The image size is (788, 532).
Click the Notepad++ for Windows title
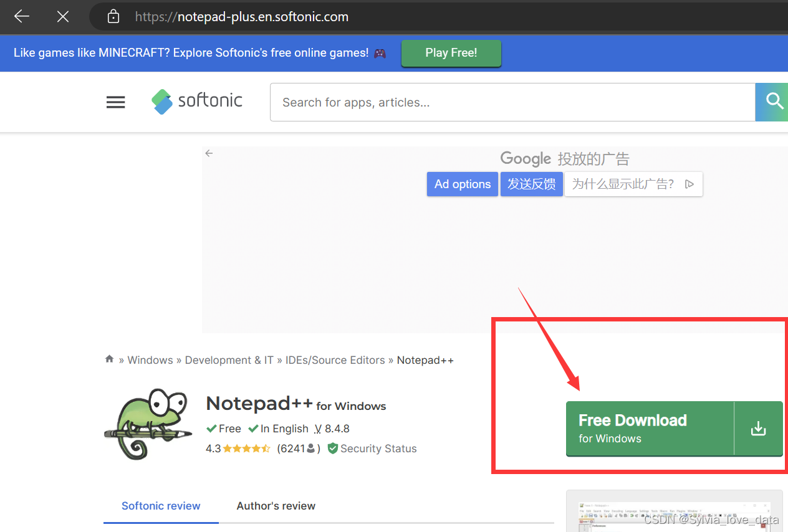[296, 404]
